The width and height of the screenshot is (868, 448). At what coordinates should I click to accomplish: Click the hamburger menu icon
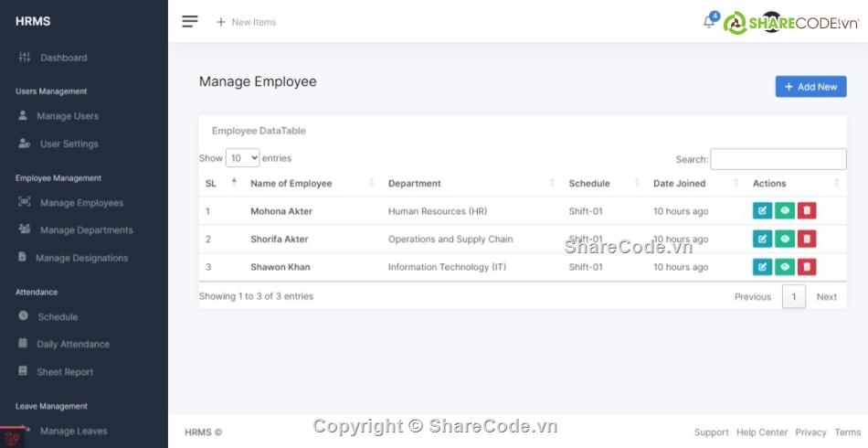coord(190,22)
